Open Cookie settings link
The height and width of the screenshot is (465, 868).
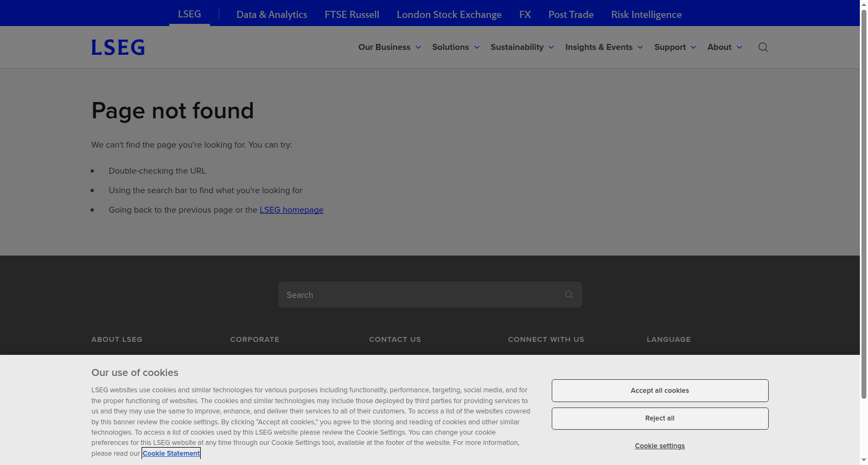(x=660, y=446)
